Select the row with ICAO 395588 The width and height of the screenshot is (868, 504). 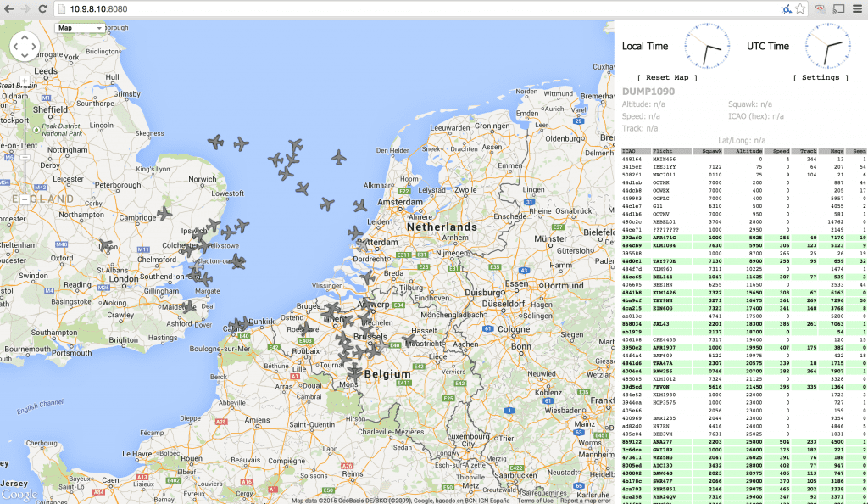(744, 253)
